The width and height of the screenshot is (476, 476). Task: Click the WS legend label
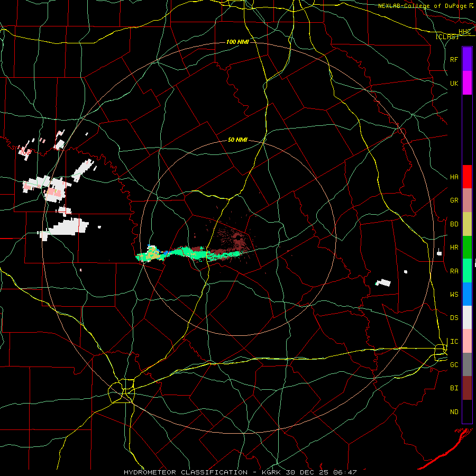[x=454, y=294]
